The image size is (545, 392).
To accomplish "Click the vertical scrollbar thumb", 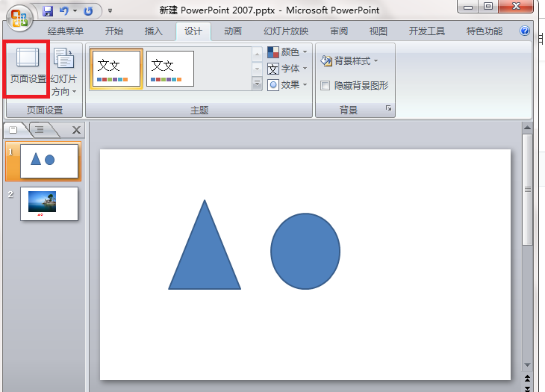I will [x=527, y=190].
